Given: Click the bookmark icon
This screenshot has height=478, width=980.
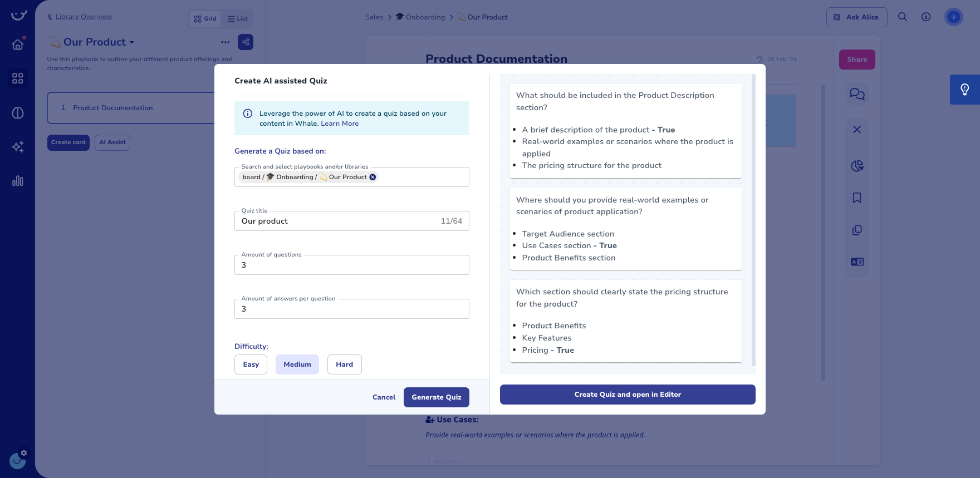Looking at the screenshot, I should (857, 198).
